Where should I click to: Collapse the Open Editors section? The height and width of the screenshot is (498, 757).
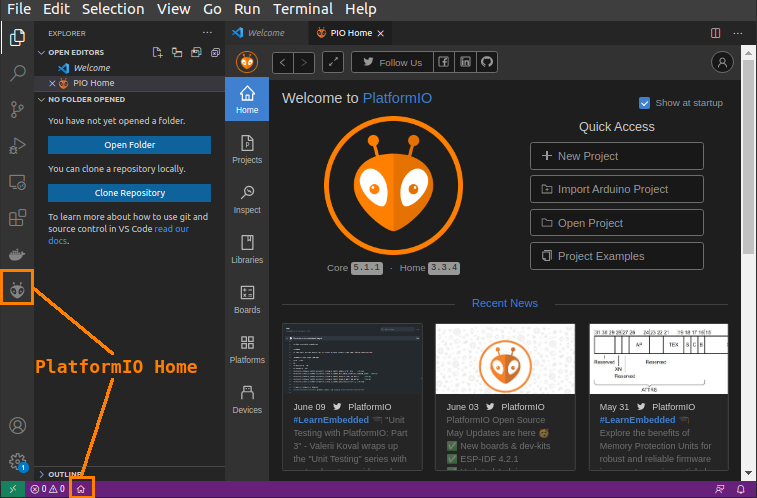coord(42,52)
